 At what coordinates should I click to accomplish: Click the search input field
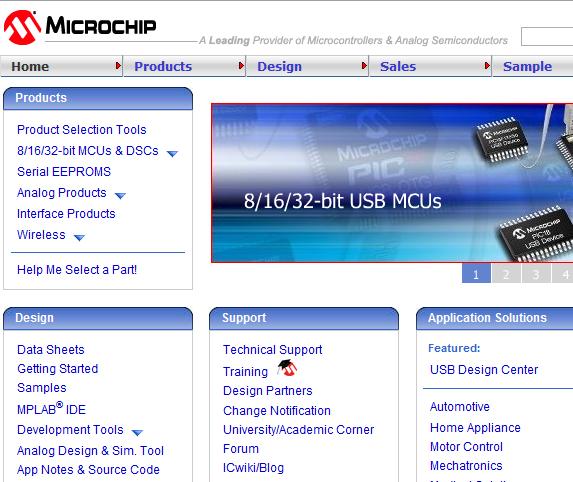[x=547, y=37]
